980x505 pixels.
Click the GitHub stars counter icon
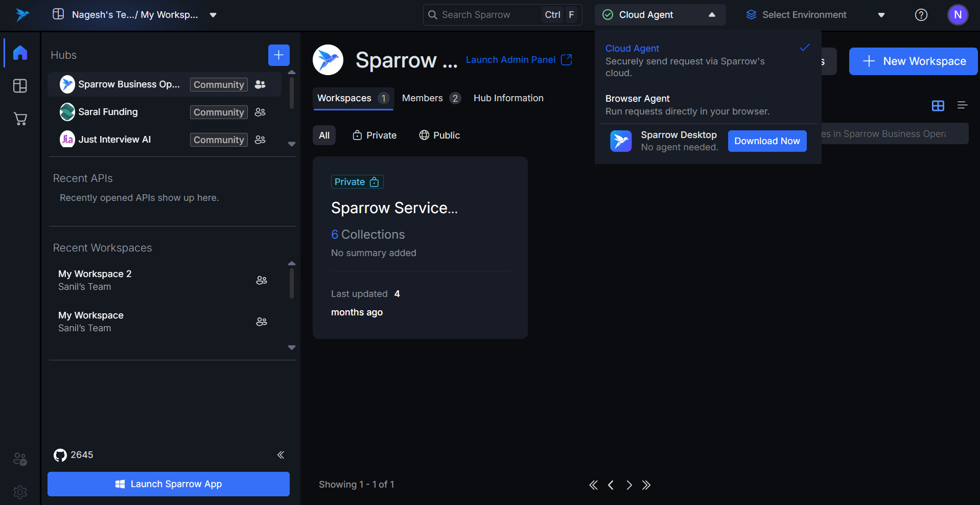pyautogui.click(x=60, y=455)
